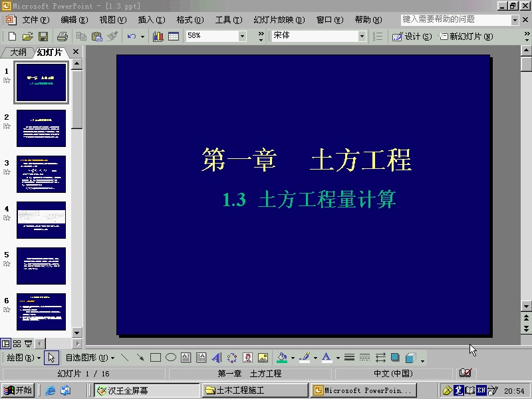Screen dimensions: 532x399
Task: Save the presentation
Action: pyautogui.click(x=43, y=36)
